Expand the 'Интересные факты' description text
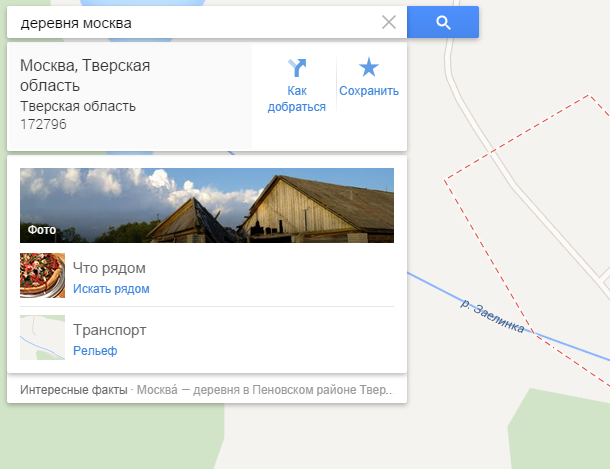The image size is (610, 469). 200,388
